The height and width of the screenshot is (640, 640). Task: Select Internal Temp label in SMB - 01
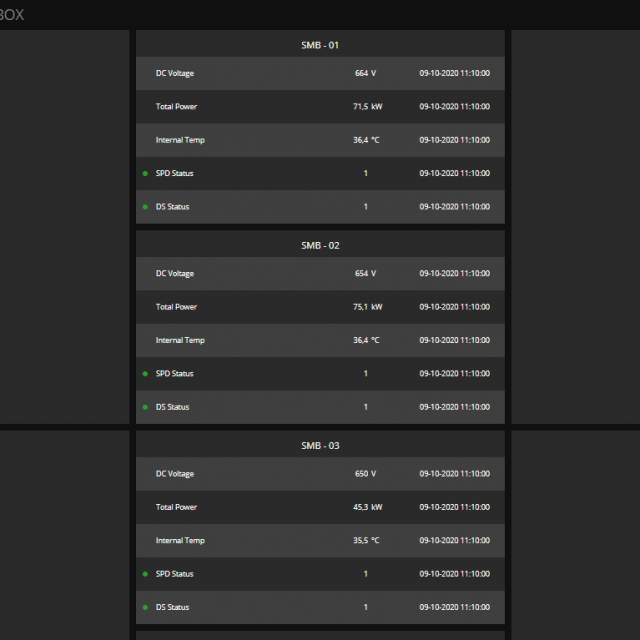(180, 140)
